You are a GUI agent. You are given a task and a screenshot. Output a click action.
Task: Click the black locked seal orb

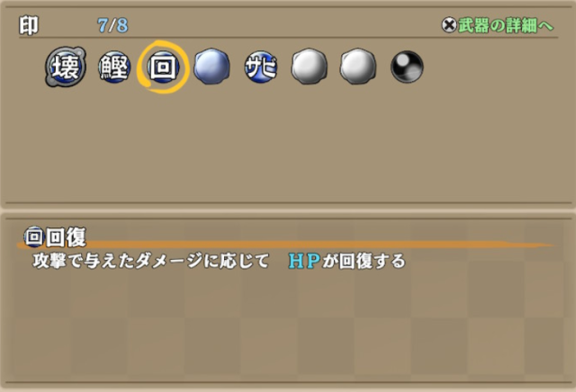pyautogui.click(x=407, y=67)
